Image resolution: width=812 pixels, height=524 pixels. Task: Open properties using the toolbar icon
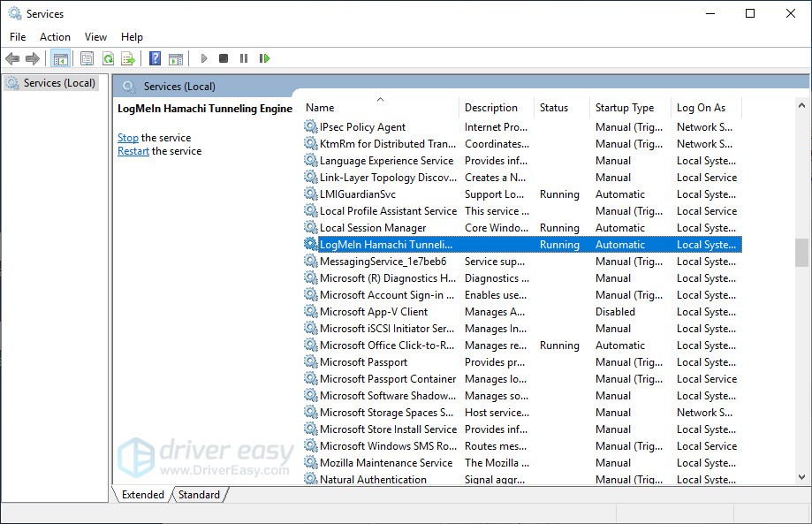(86, 58)
